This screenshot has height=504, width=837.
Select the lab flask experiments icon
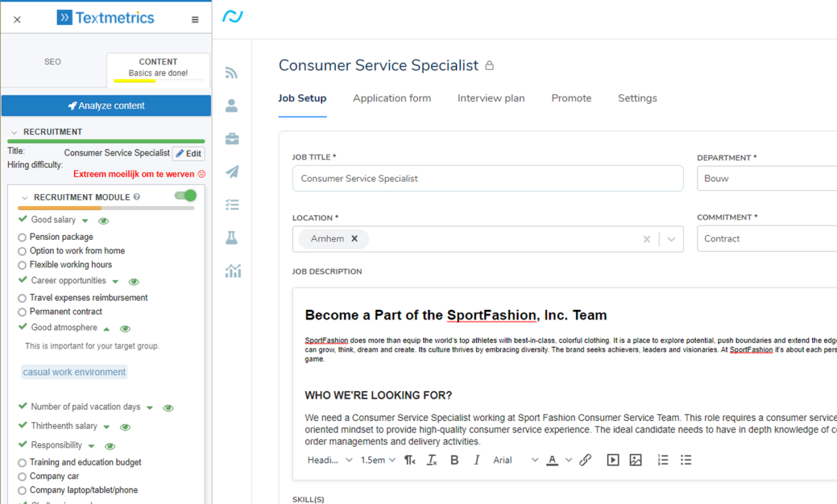(231, 237)
